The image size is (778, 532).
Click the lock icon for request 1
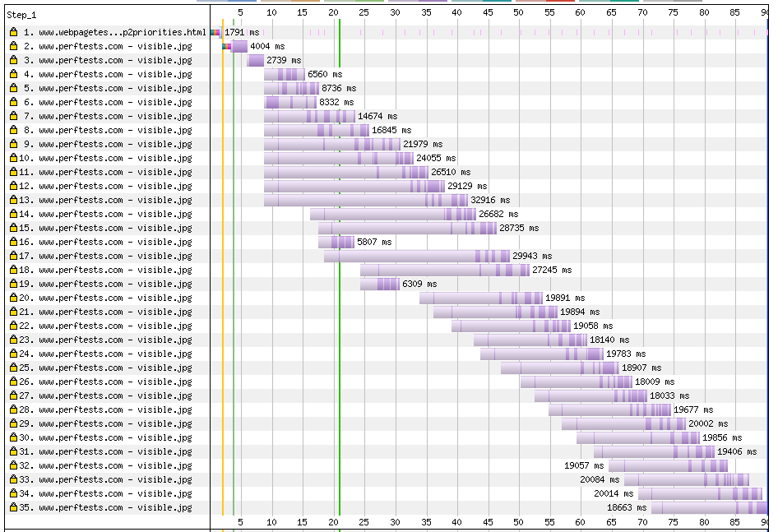pos(13,32)
